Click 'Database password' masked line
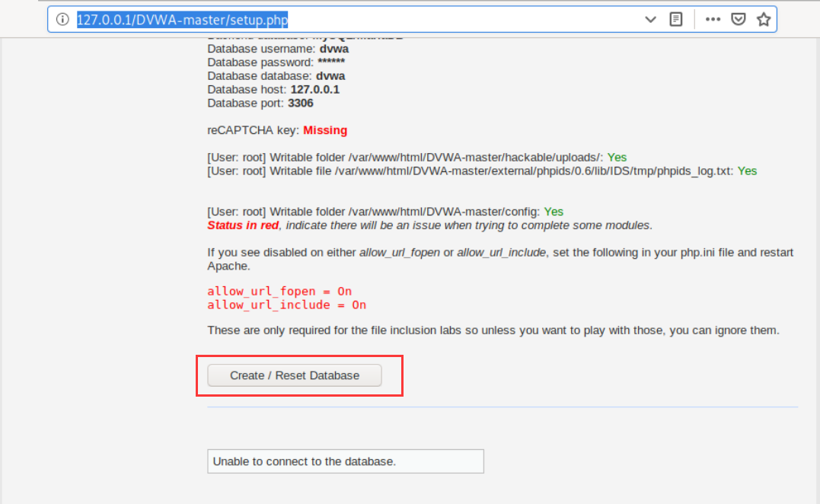 click(276, 62)
